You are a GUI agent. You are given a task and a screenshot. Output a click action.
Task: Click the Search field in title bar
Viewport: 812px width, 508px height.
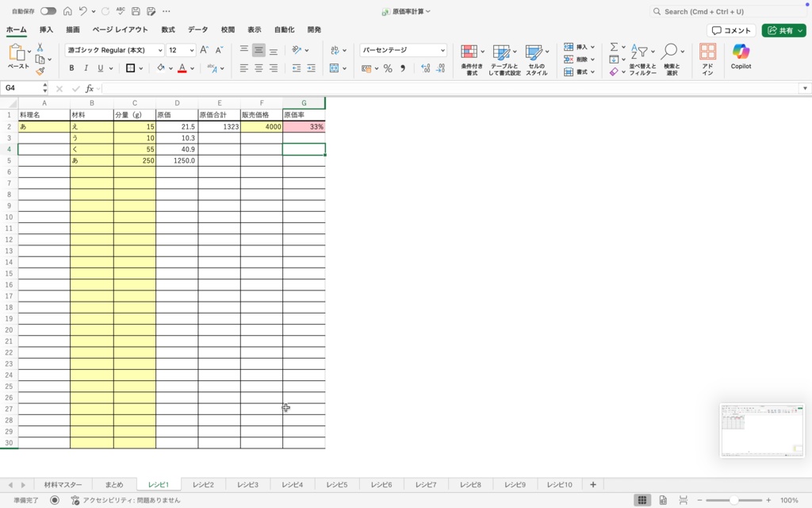click(x=728, y=11)
